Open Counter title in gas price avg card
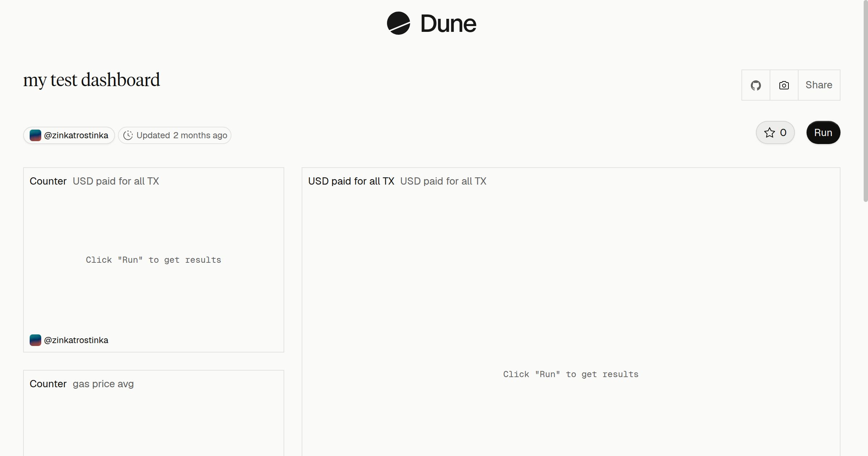The height and width of the screenshot is (456, 868). (48, 384)
